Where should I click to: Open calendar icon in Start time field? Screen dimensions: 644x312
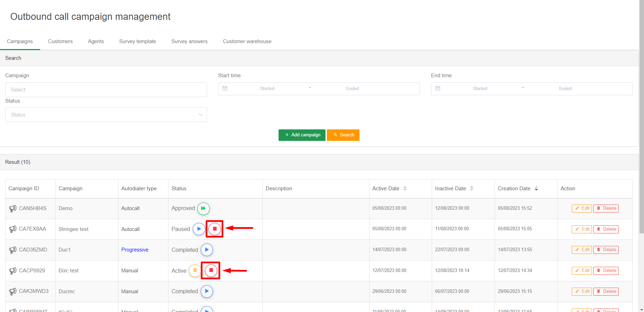coord(225,89)
